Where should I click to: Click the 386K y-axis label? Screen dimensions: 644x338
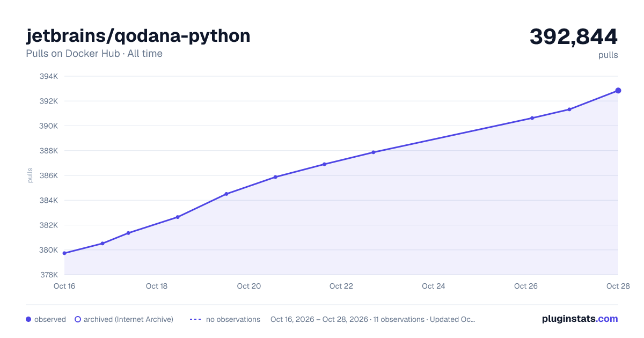click(48, 175)
